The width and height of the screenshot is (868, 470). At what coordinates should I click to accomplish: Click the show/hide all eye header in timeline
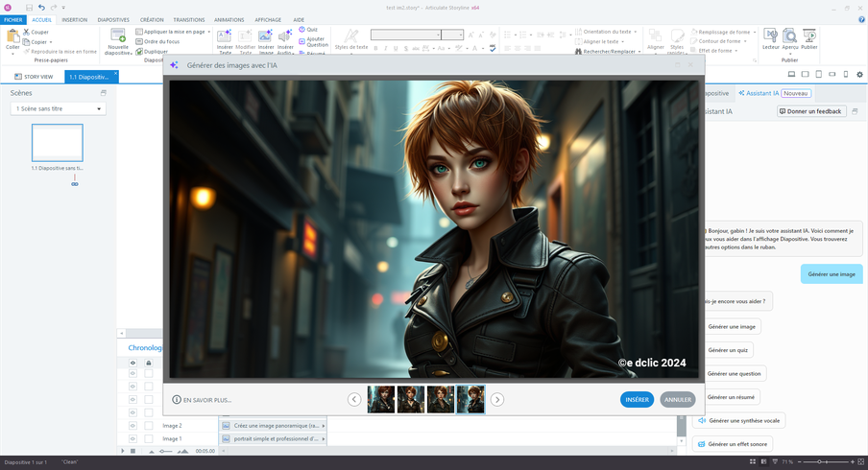(133, 364)
